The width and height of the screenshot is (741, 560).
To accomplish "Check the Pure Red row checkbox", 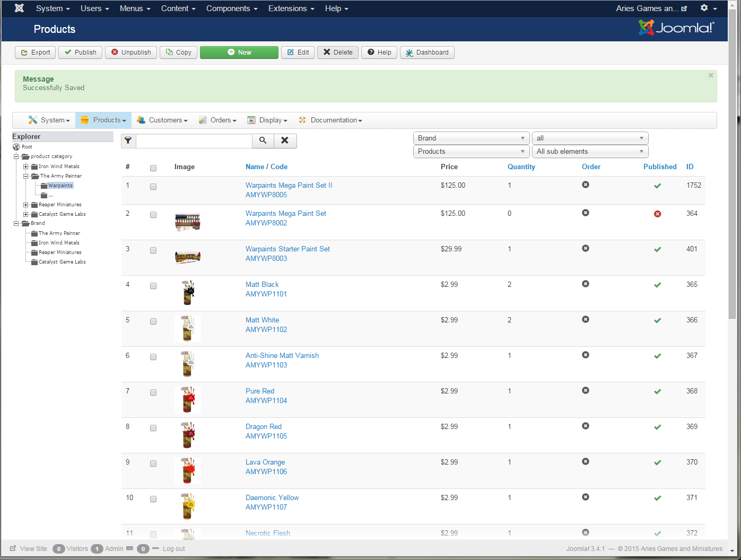I will 153,392.
